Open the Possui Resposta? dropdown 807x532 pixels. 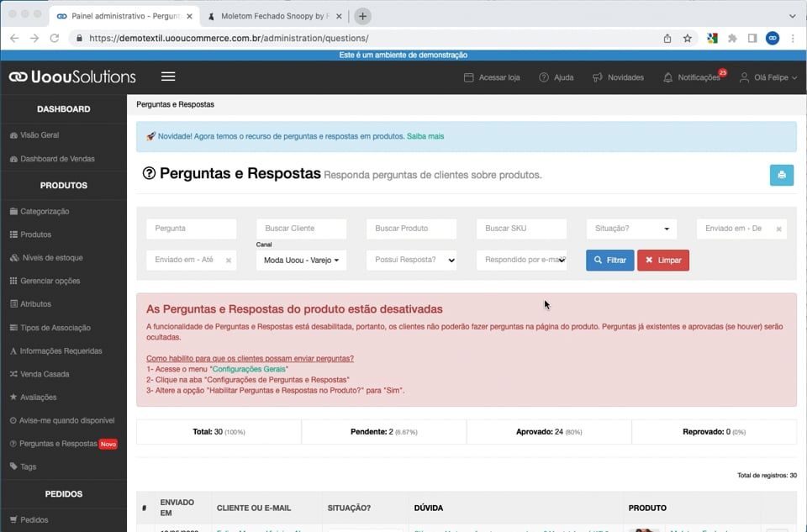click(411, 260)
